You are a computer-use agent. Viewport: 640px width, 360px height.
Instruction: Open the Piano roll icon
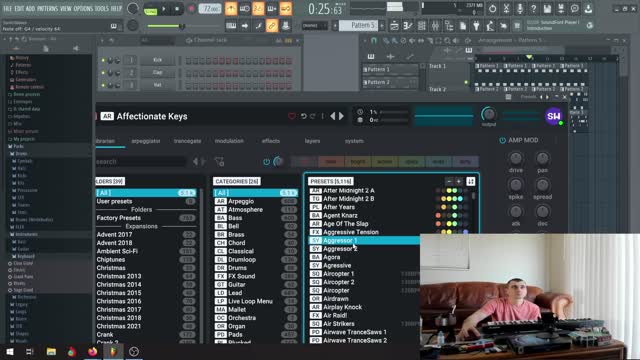408,26
